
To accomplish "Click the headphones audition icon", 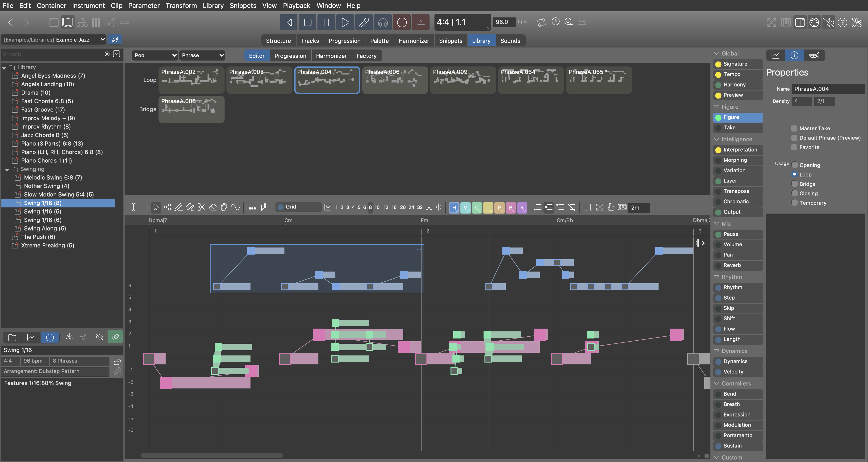I will click(x=383, y=22).
